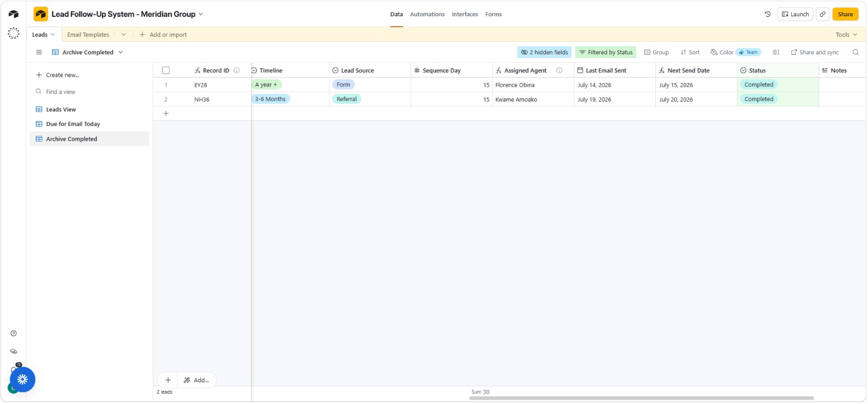Image resolution: width=868 pixels, height=404 pixels.
Task: Click the Record ID info icon
Action: 237,71
